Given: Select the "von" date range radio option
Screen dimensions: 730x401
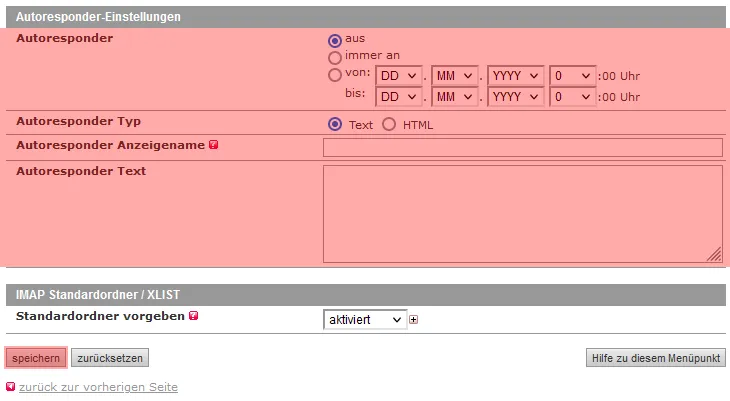Looking at the screenshot, I should click(335, 74).
